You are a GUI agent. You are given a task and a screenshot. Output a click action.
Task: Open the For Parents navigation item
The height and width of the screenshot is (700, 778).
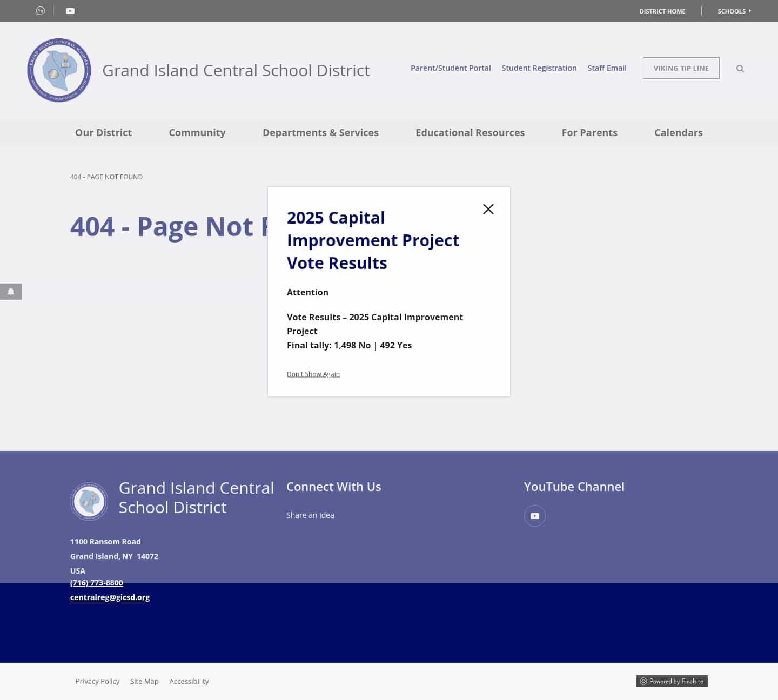tap(589, 132)
